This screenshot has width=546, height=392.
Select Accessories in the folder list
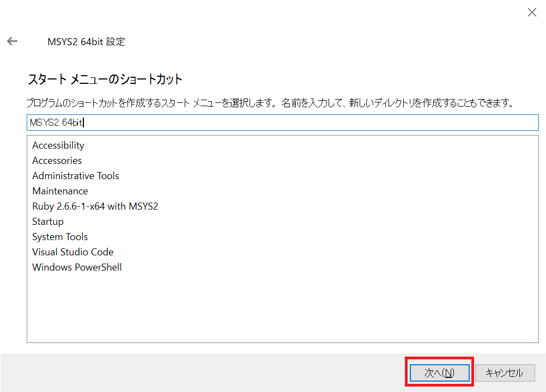(57, 161)
